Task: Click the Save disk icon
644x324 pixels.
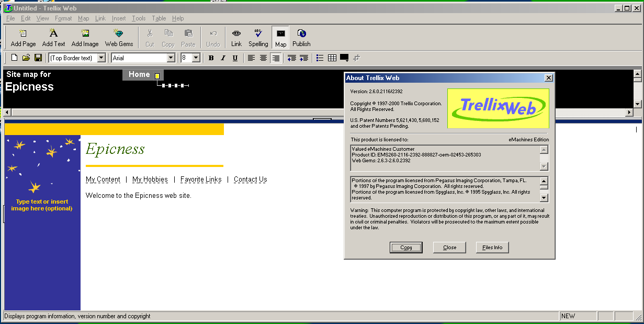Action: [x=38, y=58]
